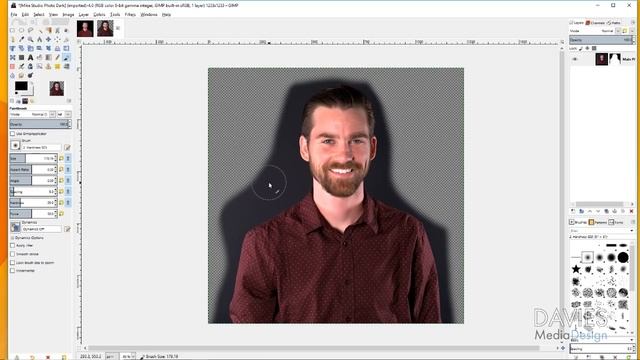Viewport: 640px width, 360px height.
Task: Open the brush filter dropdown
Action: pyautogui.click(x=631, y=231)
